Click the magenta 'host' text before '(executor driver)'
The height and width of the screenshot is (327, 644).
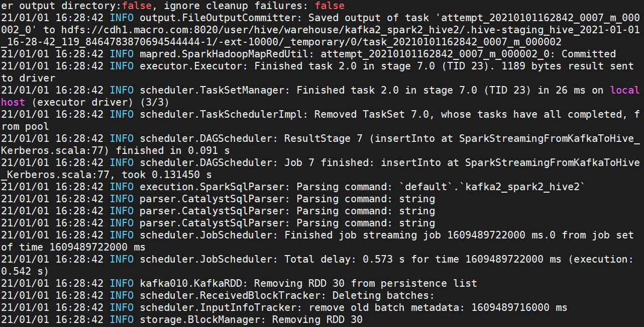coord(13,102)
